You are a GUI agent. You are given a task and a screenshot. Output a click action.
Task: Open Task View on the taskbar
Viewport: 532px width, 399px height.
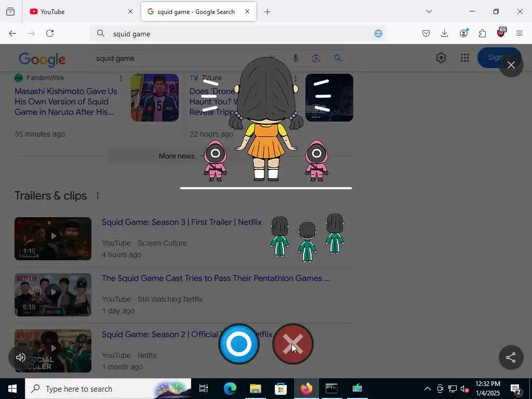204,389
